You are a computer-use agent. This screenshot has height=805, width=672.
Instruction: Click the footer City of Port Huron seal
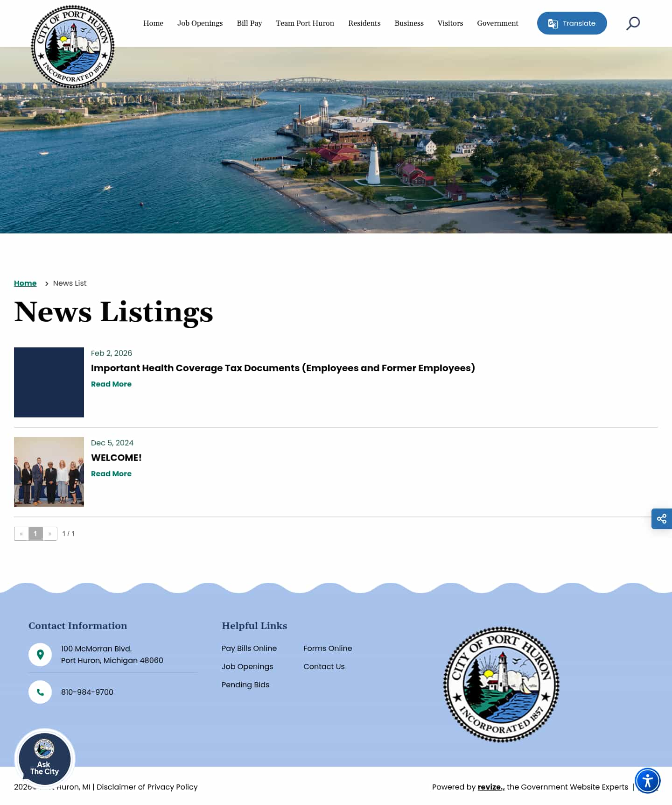point(501,685)
